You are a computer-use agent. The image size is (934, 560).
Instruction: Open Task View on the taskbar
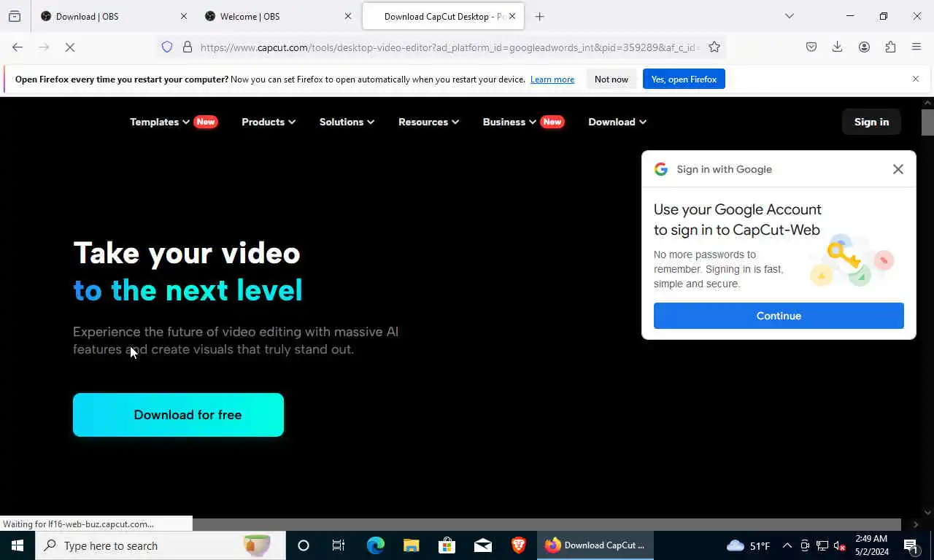click(x=339, y=545)
